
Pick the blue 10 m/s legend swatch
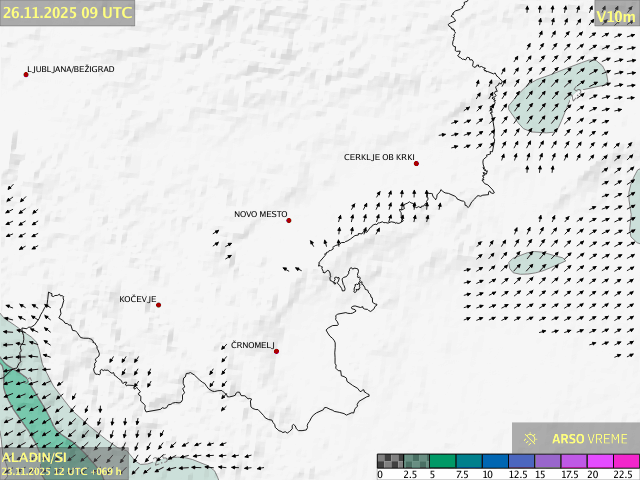pos(494,461)
